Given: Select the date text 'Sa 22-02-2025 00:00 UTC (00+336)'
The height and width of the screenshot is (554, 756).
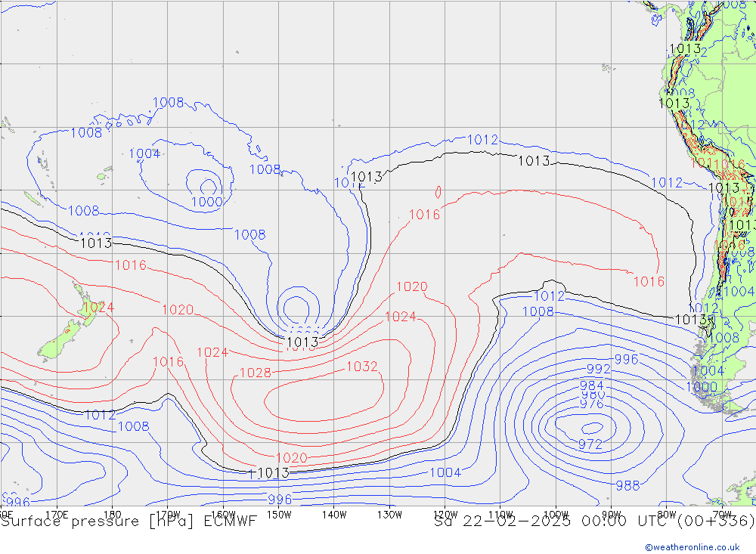Looking at the screenshot, I should [x=594, y=522].
